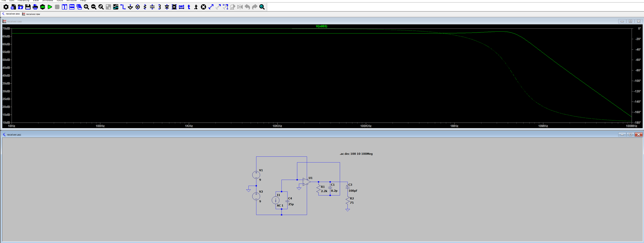Screen dimensions: 644x243
Task: Activate the move tool
Action: click(x=218, y=7)
